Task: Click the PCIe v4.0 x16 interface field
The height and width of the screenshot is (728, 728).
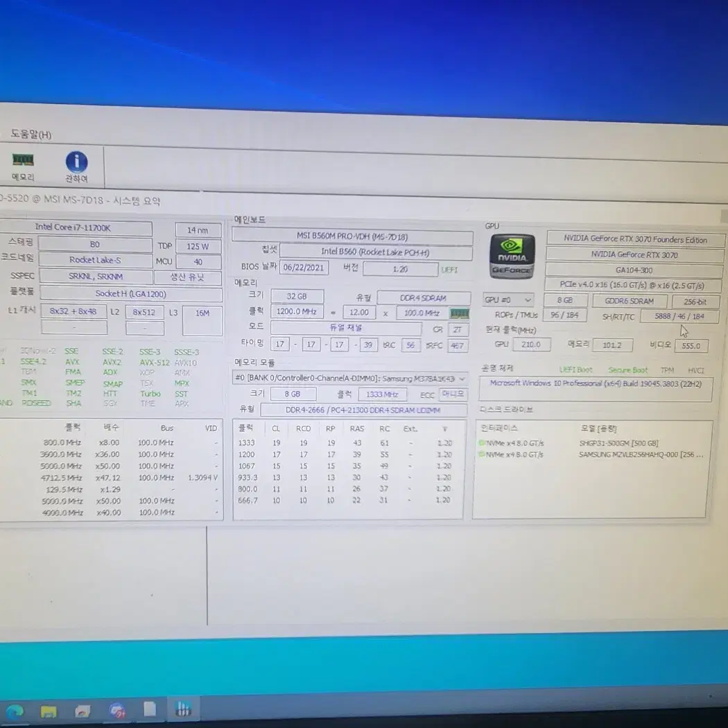Action: point(632,285)
